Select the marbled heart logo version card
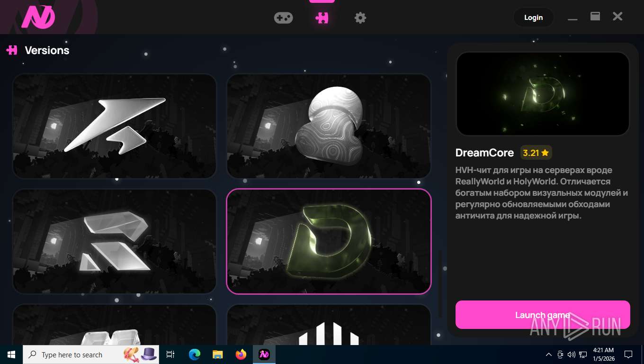644x364 pixels. point(329,126)
